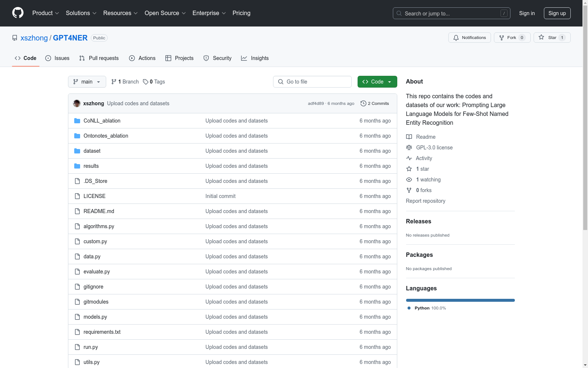Click the file icon next to LICENSE
588x368 pixels.
click(77, 196)
